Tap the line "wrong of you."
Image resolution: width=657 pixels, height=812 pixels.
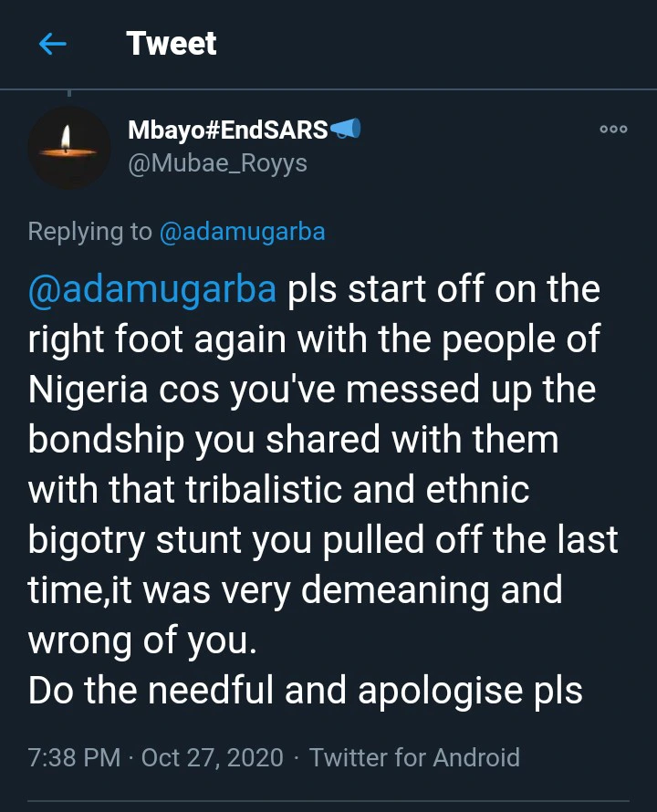click(x=142, y=641)
